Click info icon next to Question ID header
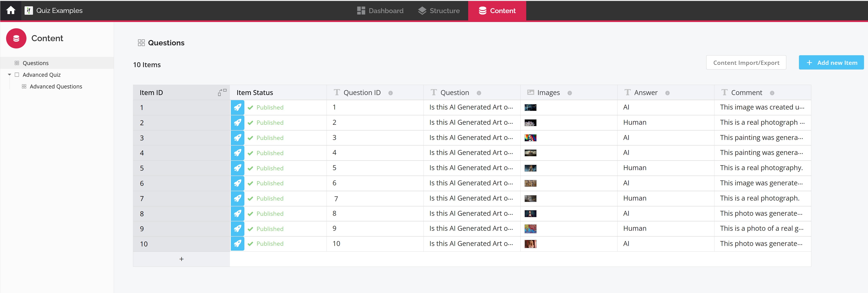The width and height of the screenshot is (868, 293). [x=390, y=93]
